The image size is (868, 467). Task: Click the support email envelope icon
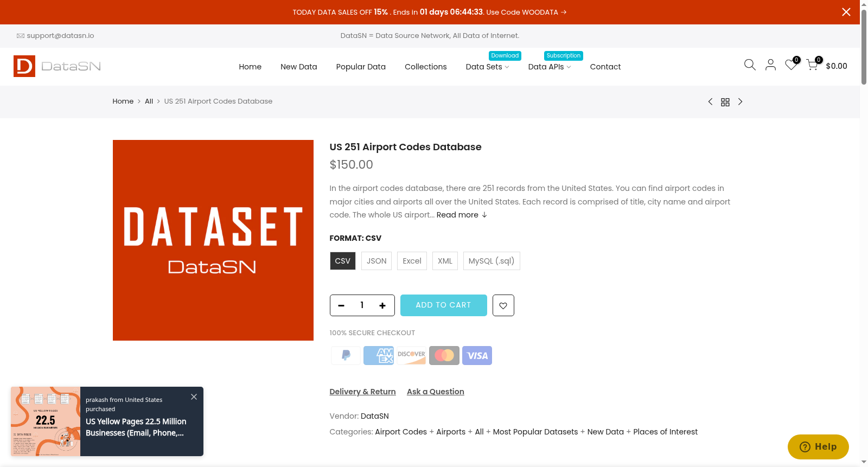[x=21, y=36]
